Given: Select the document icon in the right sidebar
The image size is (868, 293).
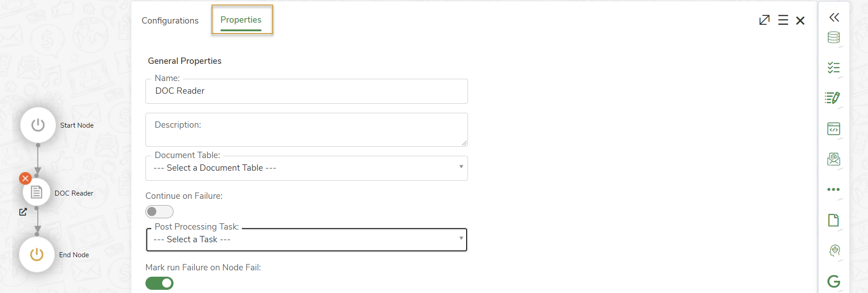Looking at the screenshot, I should (x=834, y=220).
